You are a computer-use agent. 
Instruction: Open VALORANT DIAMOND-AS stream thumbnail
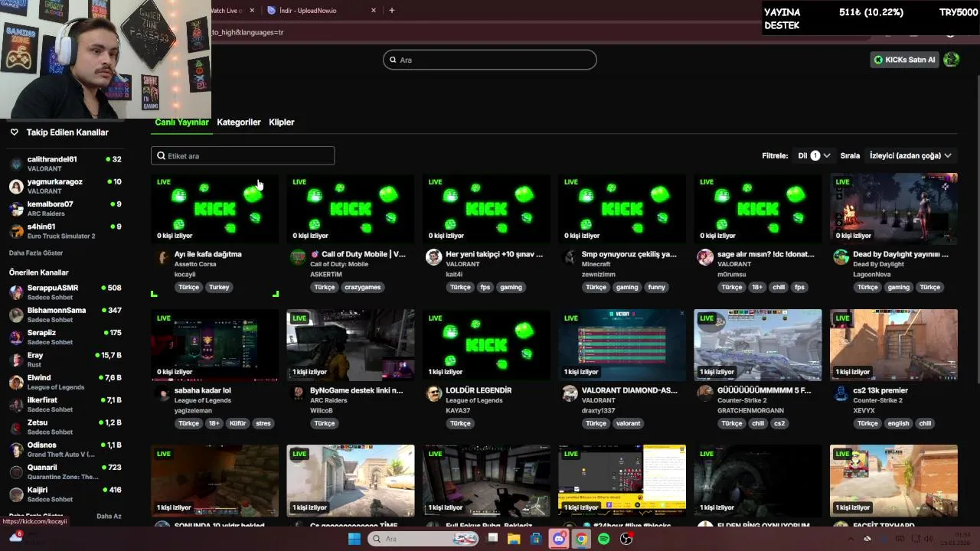[x=622, y=345]
